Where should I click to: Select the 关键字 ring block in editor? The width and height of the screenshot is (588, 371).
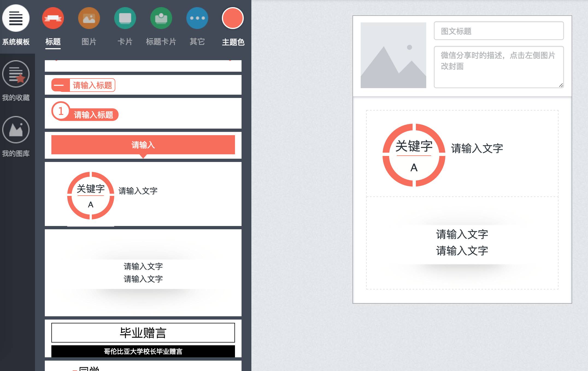pyautogui.click(x=414, y=155)
